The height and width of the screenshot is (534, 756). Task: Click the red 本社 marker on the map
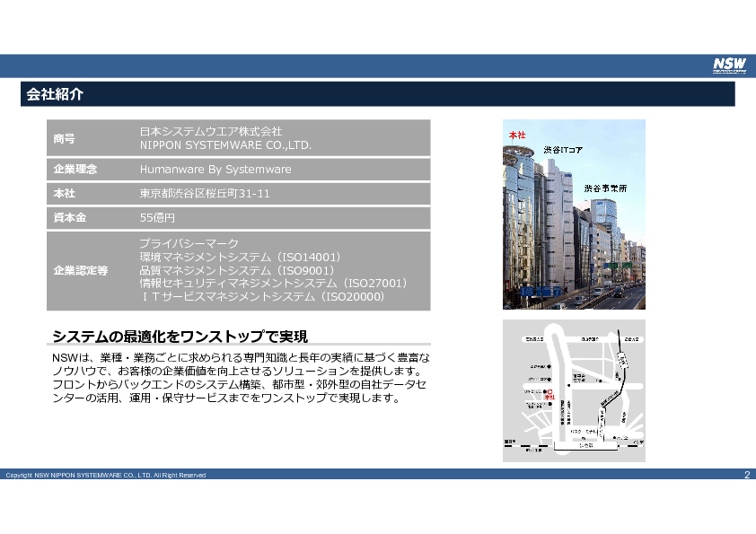549,393
